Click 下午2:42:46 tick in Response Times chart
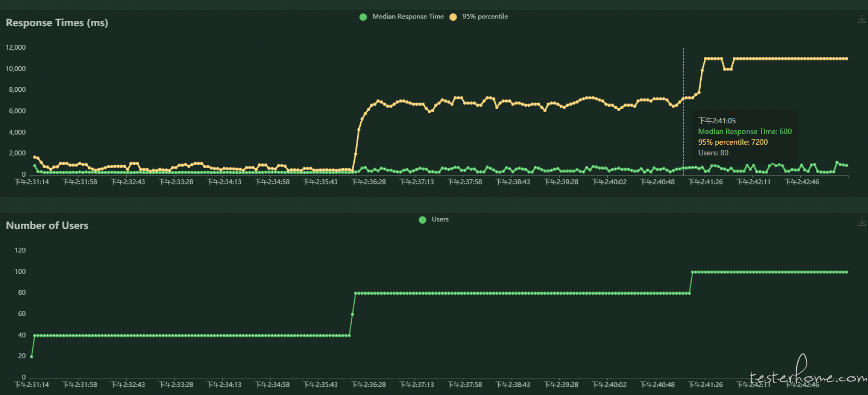This screenshot has height=395, width=868. (802, 182)
